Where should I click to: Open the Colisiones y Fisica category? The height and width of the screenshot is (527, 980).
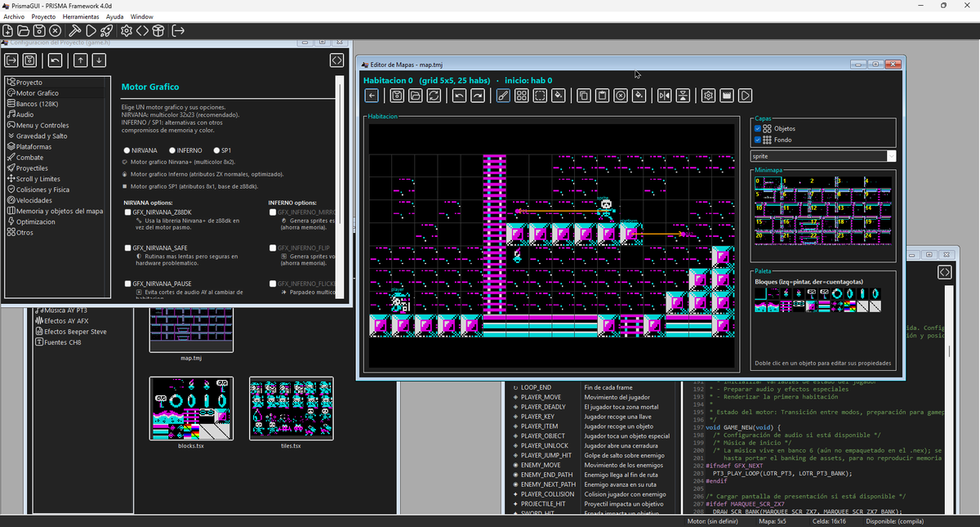coord(56,190)
